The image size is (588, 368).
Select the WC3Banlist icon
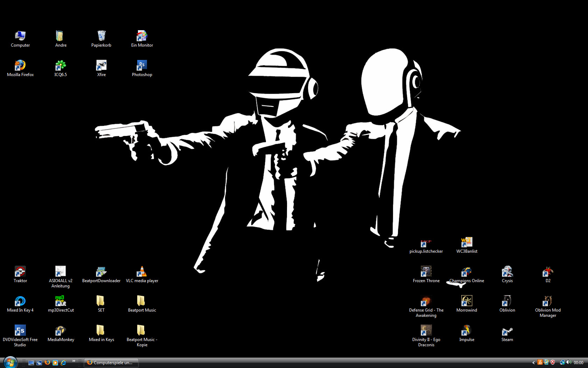tap(467, 245)
